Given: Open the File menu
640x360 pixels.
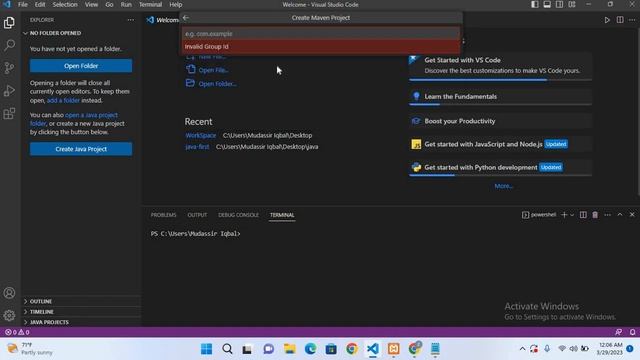Looking at the screenshot, I should pos(23,4).
